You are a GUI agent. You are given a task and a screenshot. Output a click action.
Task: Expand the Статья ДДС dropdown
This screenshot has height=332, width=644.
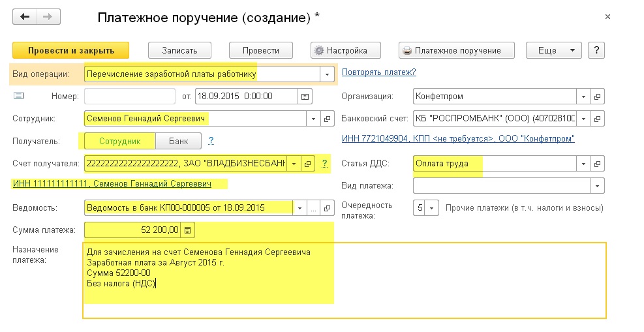(x=583, y=164)
